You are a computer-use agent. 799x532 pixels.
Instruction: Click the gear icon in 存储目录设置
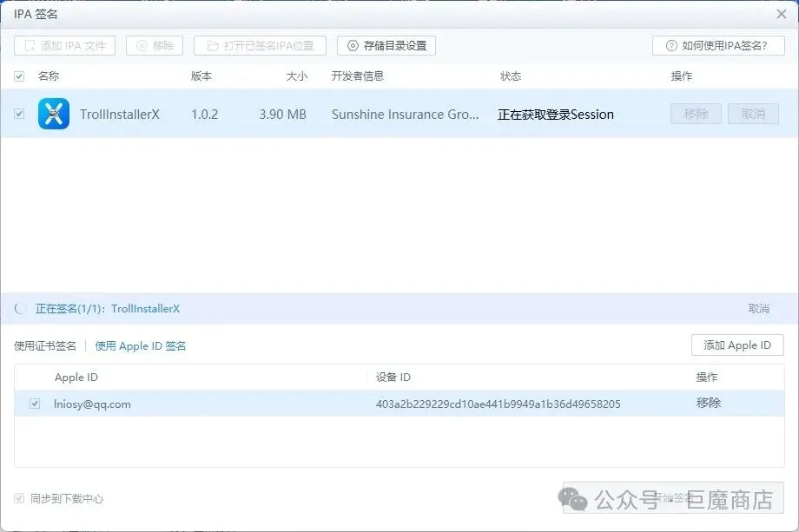pos(353,46)
